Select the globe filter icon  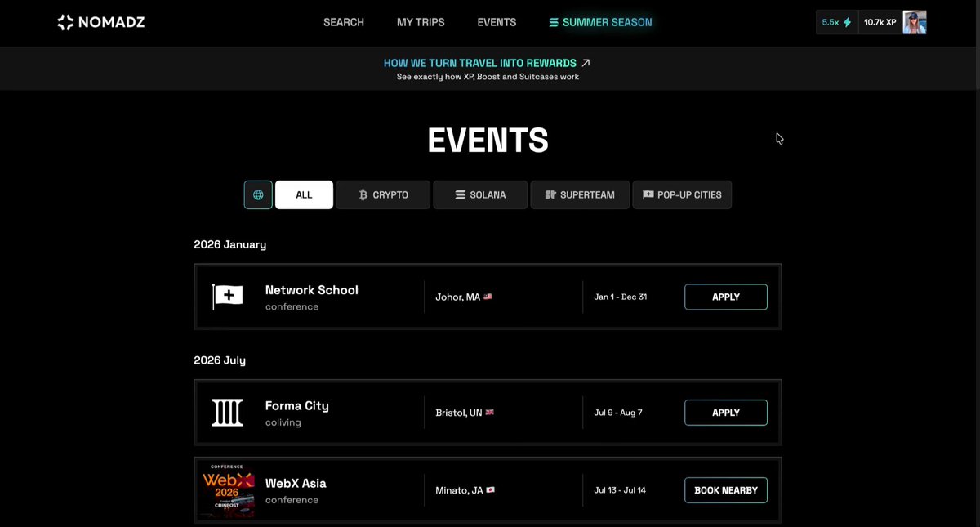pos(258,194)
